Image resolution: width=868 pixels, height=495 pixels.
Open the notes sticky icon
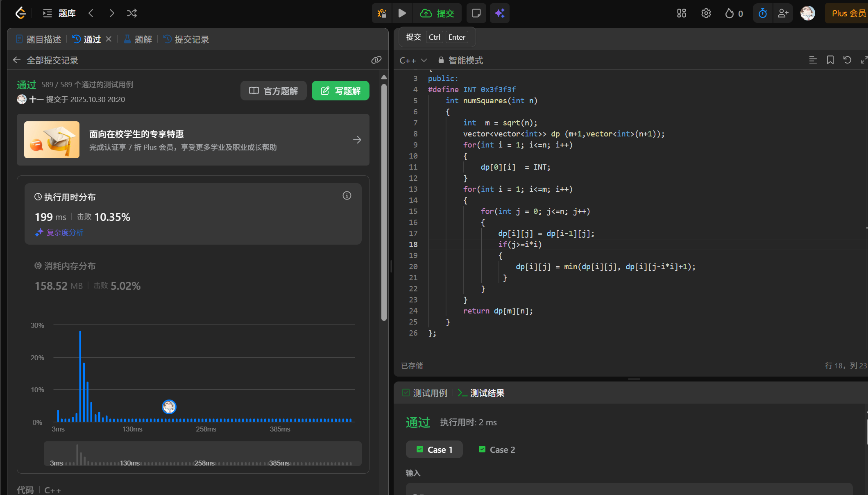[476, 13]
